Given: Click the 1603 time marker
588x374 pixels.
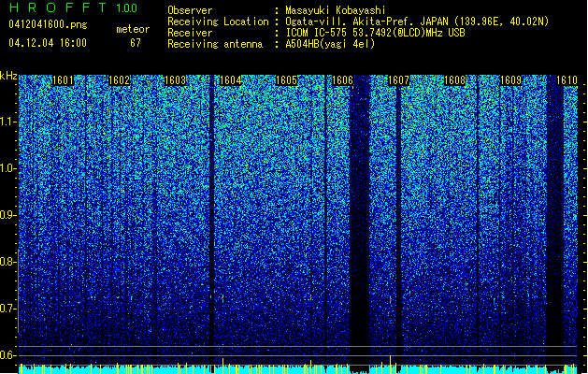Looking at the screenshot, I should click(x=175, y=80).
